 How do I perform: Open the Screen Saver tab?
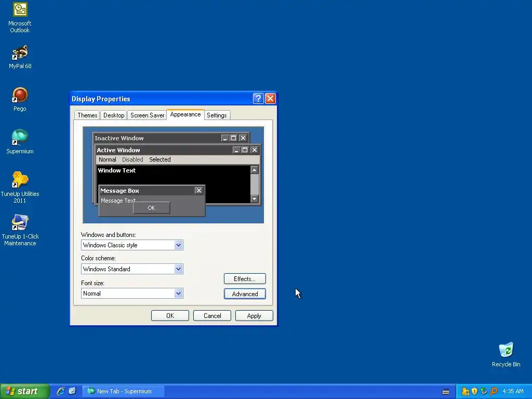(147, 115)
